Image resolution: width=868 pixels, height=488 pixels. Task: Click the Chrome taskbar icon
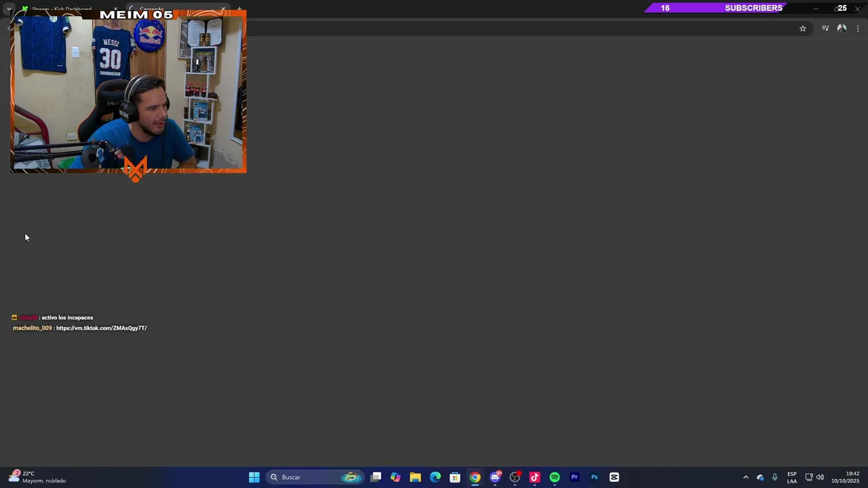coord(475,477)
